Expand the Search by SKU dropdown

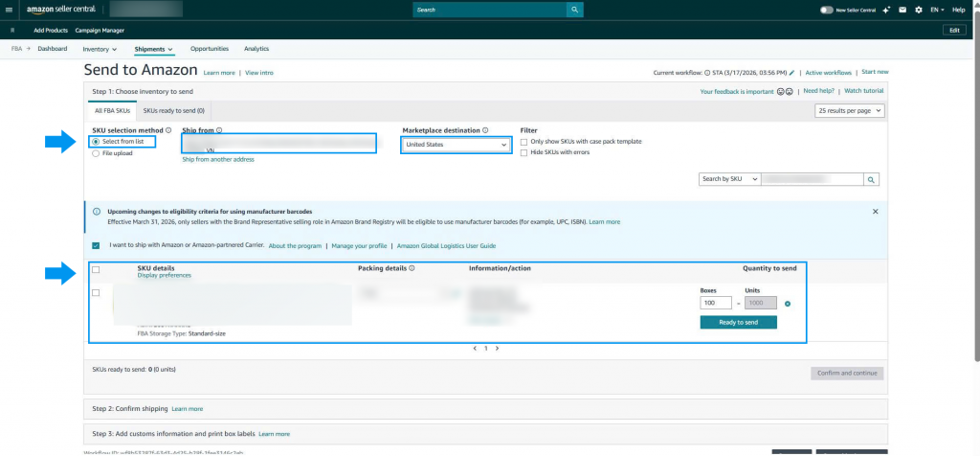pos(729,179)
